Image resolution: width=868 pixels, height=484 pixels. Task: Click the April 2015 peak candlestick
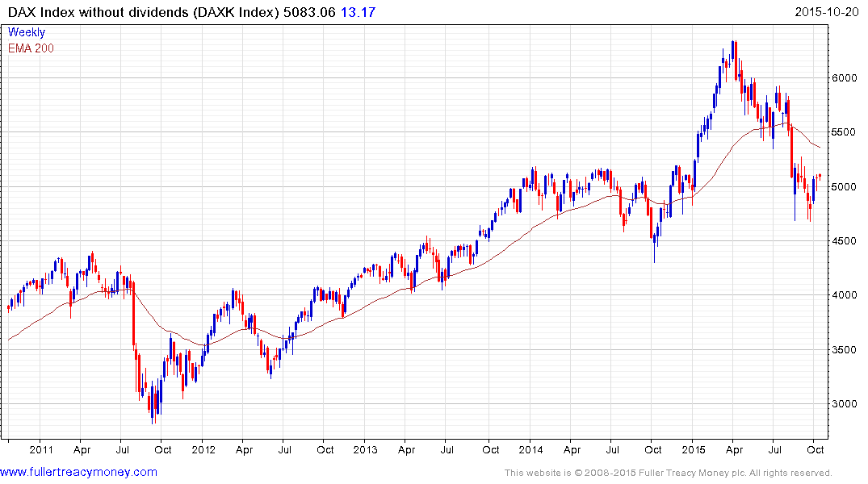coord(732,50)
